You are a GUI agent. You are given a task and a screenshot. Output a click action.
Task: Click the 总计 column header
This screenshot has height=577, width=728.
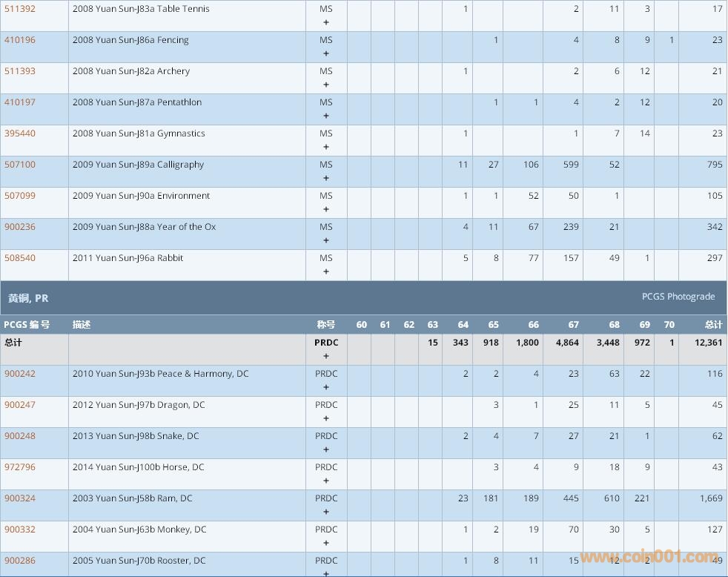click(713, 325)
